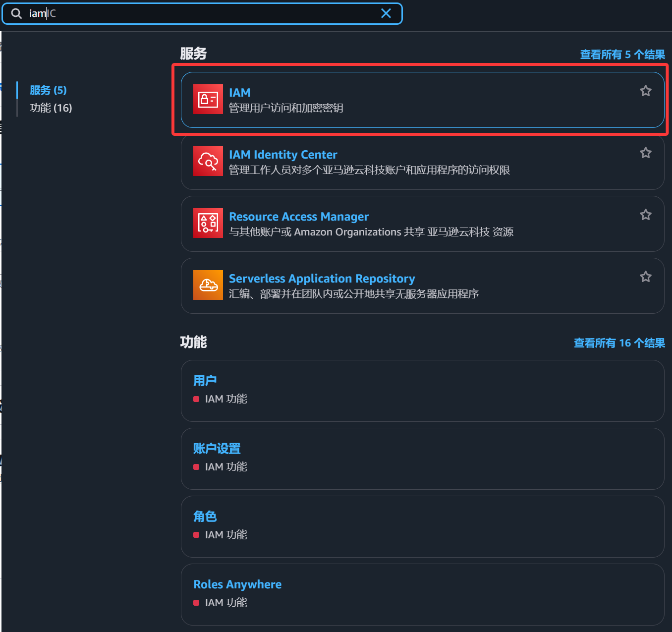Screen dimensions: 672x632
Task: Open the 角色 IAM feature
Action: [205, 517]
